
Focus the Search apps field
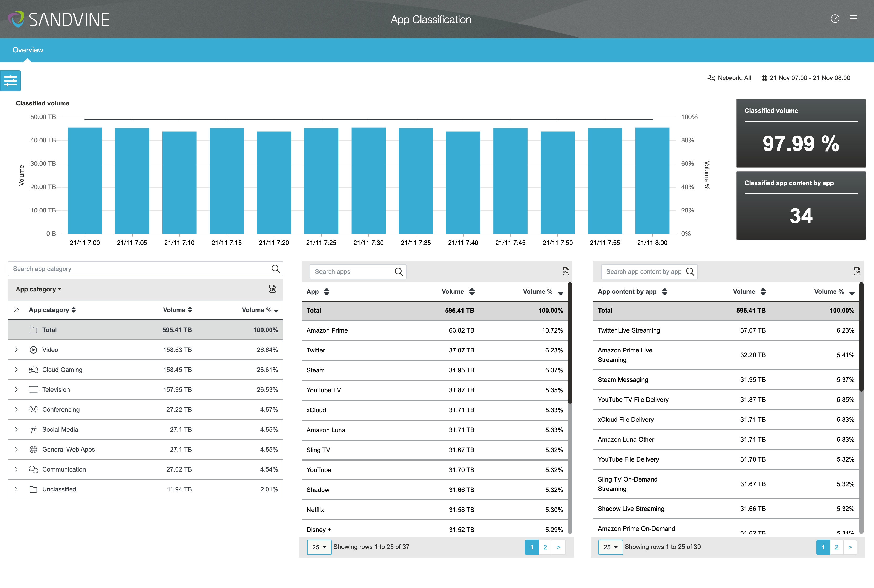[358, 271]
